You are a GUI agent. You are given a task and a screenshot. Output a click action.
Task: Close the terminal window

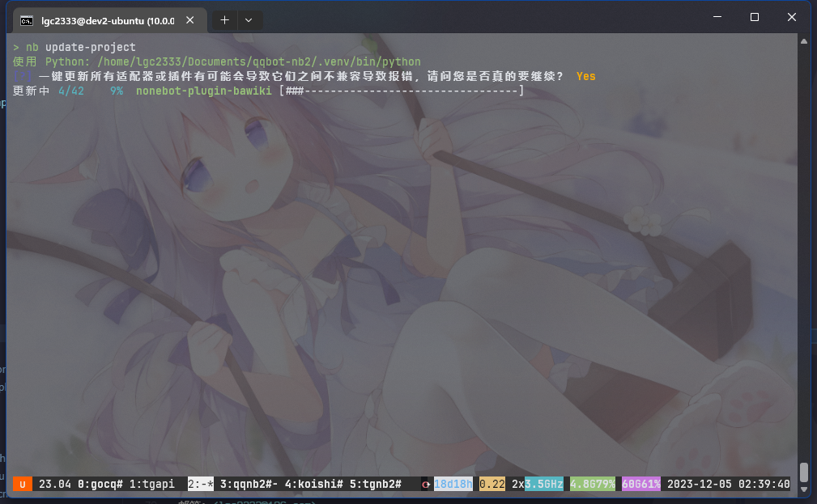coord(791,17)
